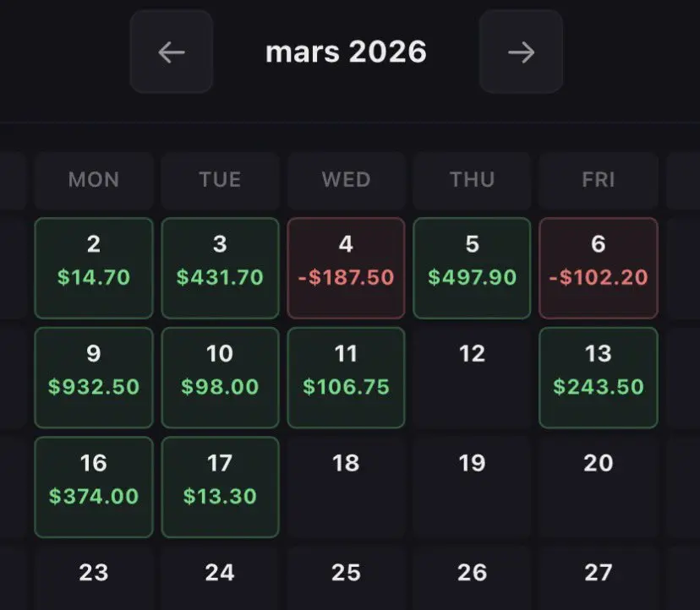
Task: Click the mars 2026 month title
Action: (x=346, y=52)
